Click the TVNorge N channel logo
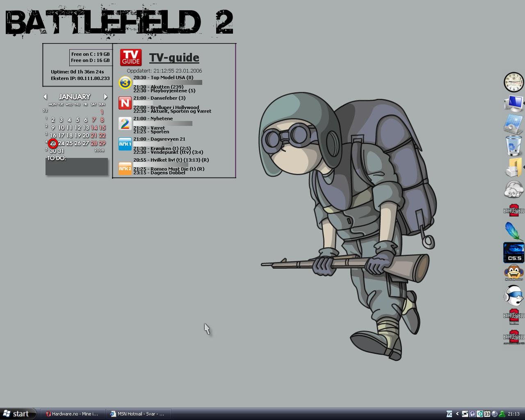 (125, 103)
